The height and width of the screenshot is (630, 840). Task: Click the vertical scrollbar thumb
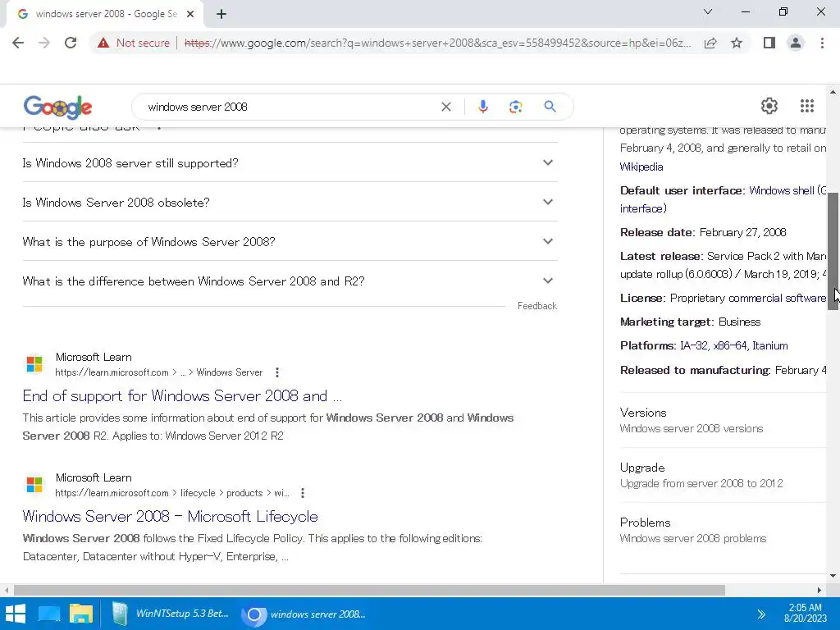(833, 251)
